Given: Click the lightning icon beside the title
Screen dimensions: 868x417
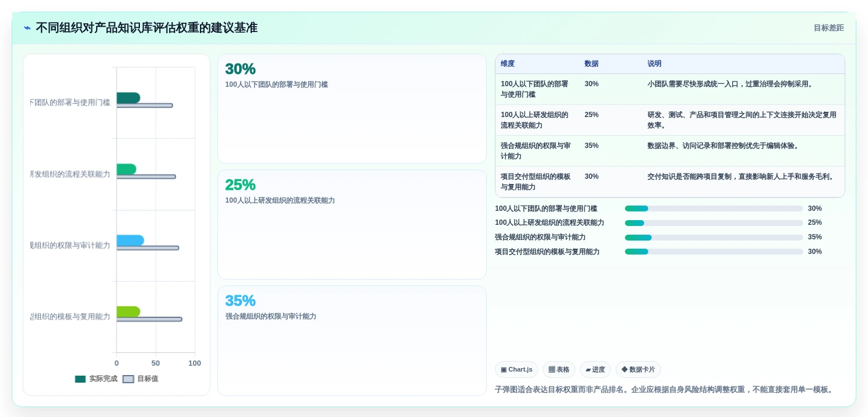Looking at the screenshot, I should pyautogui.click(x=27, y=27).
